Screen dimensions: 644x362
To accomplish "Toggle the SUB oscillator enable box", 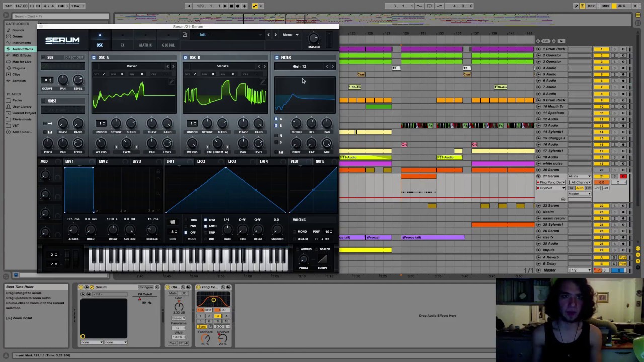I will tap(44, 57).
